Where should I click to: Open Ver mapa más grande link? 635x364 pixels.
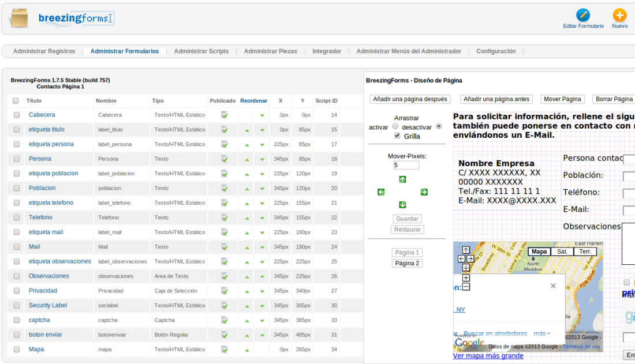click(488, 356)
